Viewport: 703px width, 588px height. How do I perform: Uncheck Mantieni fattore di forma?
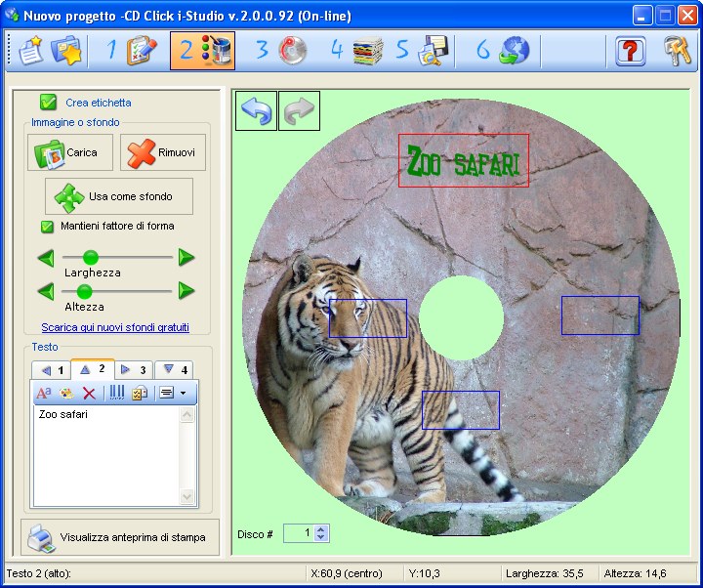47,227
